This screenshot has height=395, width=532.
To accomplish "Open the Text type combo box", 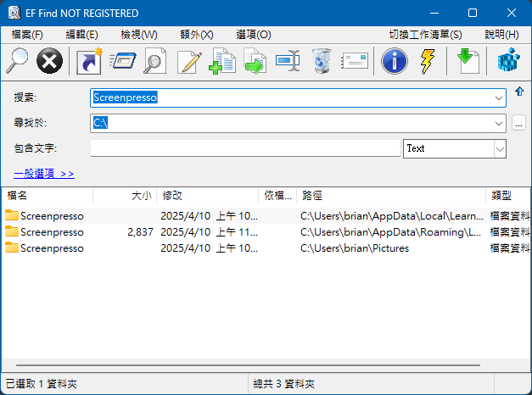I will pos(499,148).
